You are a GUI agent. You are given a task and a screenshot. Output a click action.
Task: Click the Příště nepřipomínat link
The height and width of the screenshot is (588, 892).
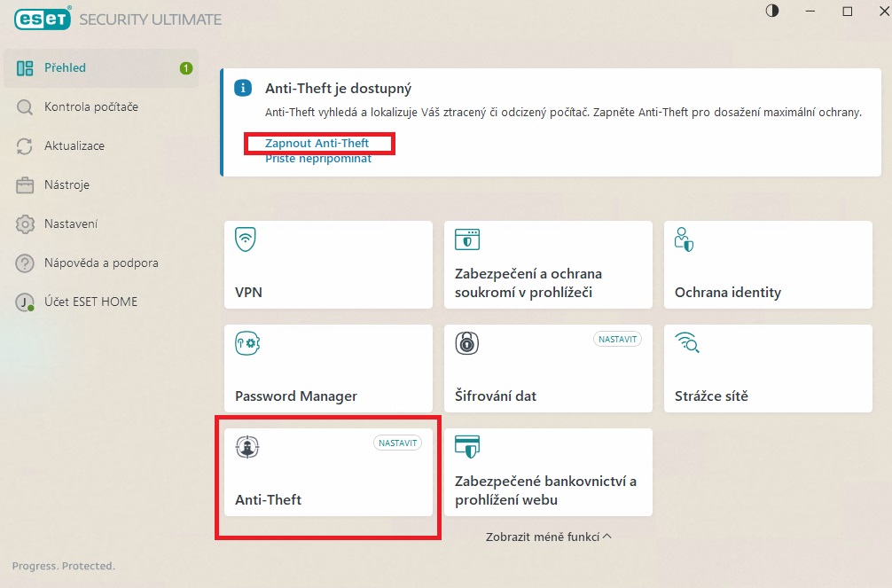coord(318,159)
